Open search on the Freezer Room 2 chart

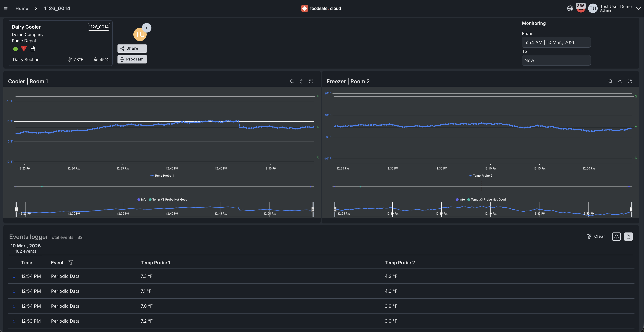click(611, 81)
